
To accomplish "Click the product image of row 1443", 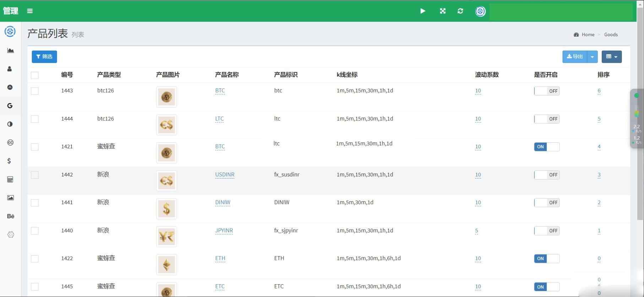I will point(167,97).
